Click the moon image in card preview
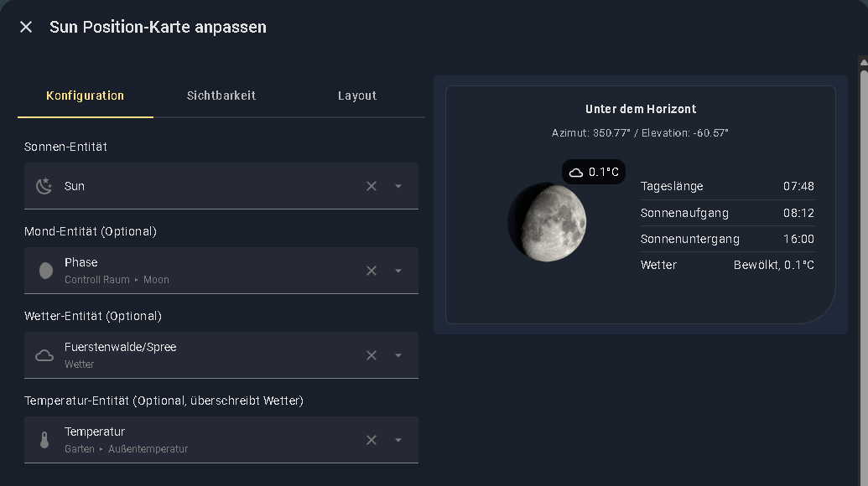 pos(547,223)
